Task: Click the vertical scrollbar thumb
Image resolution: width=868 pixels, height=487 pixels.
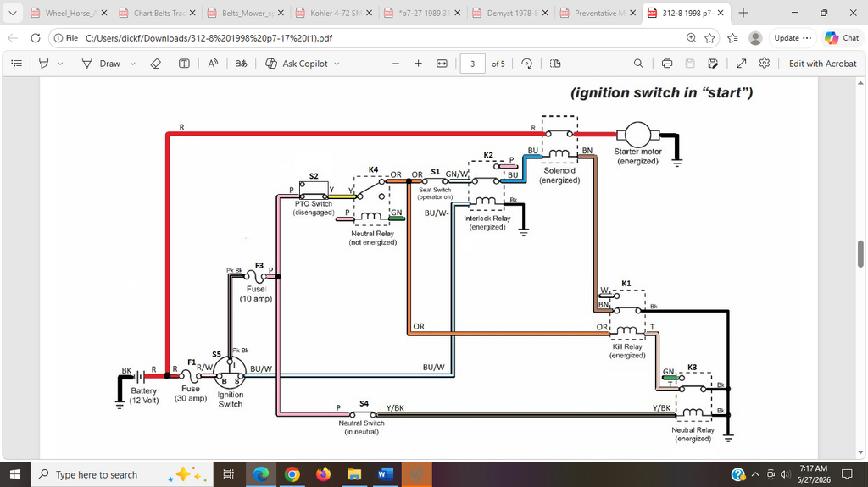Action: tap(860, 254)
